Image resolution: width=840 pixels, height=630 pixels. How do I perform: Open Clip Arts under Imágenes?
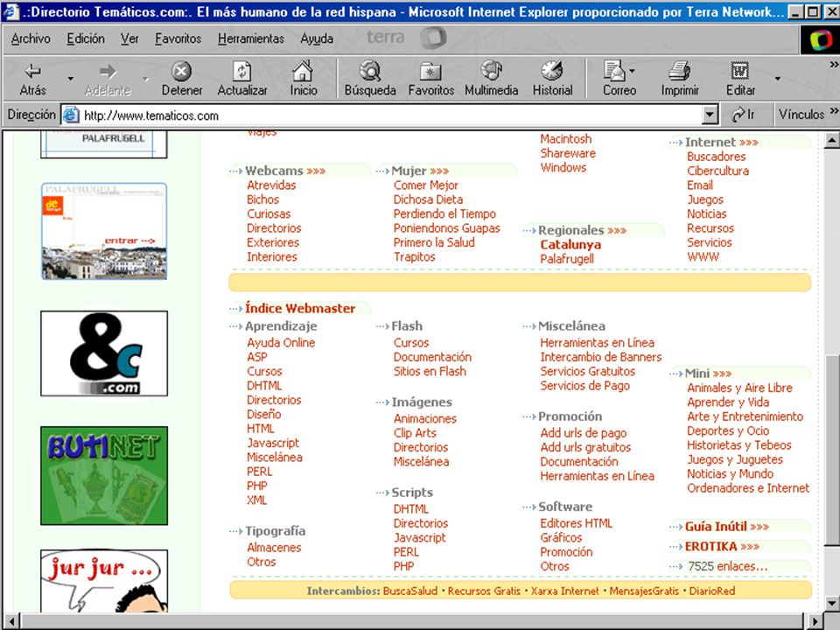[415, 433]
